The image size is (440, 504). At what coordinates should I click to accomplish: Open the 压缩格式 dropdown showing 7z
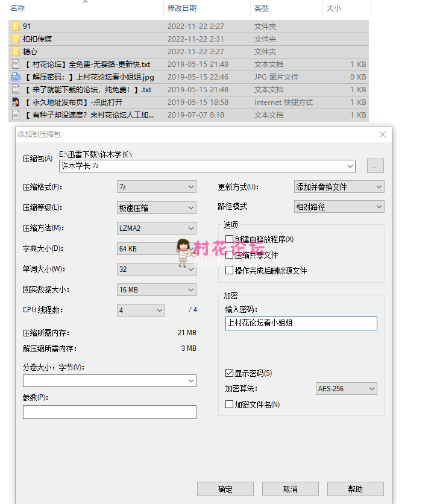pos(157,187)
